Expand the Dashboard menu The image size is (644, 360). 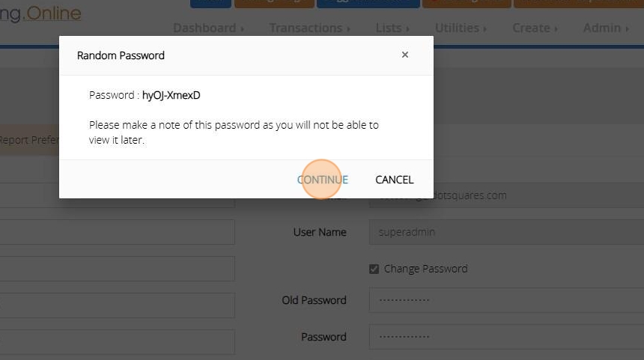coord(208,28)
